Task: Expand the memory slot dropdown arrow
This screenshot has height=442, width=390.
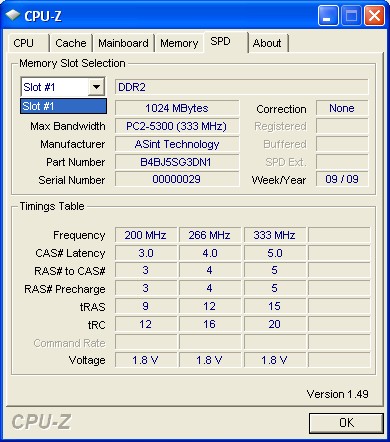Action: click(96, 87)
